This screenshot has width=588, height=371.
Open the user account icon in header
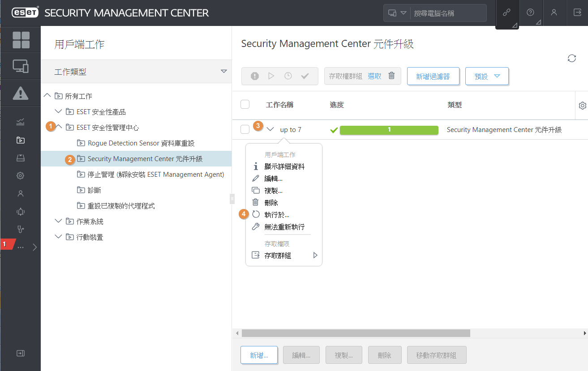click(554, 13)
